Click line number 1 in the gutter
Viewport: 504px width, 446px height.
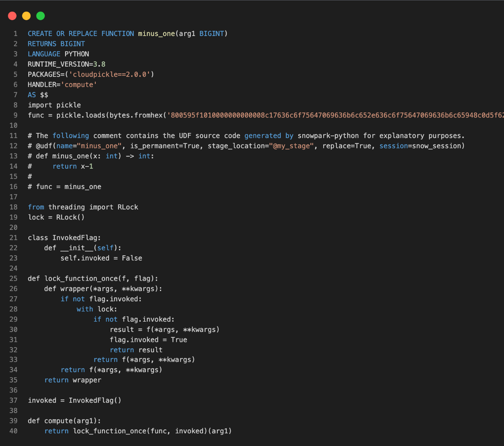pyautogui.click(x=15, y=34)
